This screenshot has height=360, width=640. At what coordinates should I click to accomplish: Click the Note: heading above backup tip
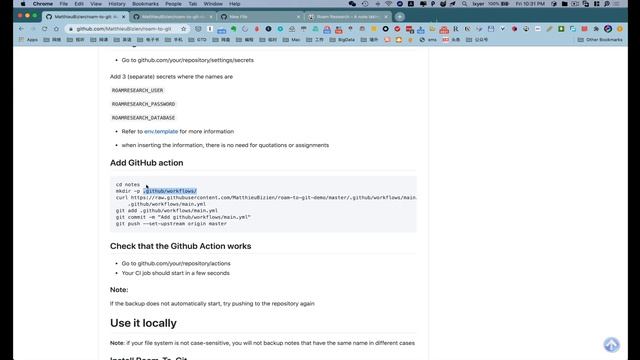(119, 290)
